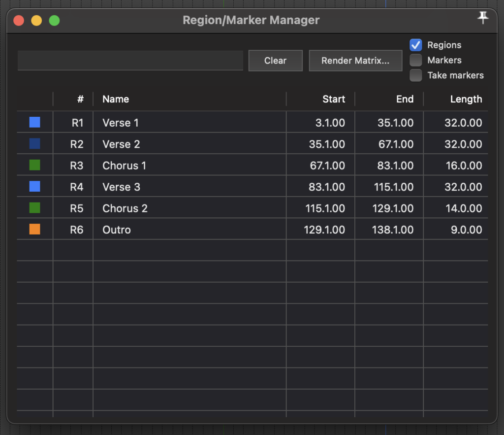Enable the Markers checkbox
Screen dimensions: 504x435
tap(415, 60)
